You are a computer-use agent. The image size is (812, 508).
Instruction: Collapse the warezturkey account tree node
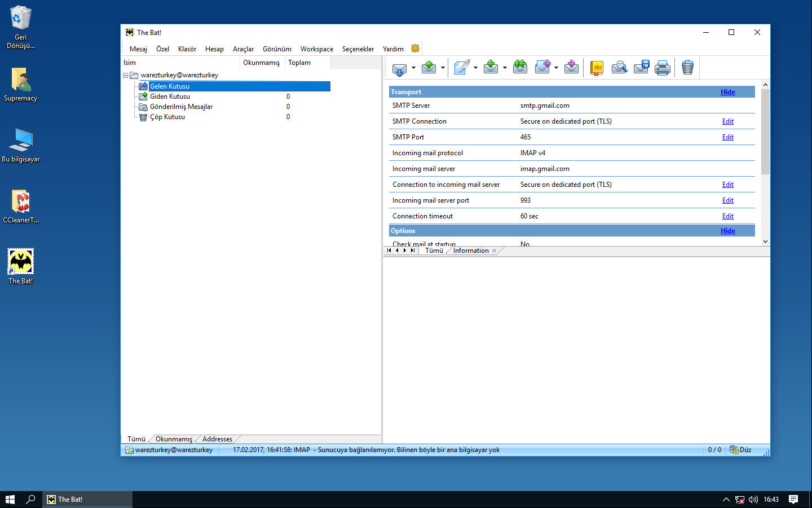[x=126, y=75]
